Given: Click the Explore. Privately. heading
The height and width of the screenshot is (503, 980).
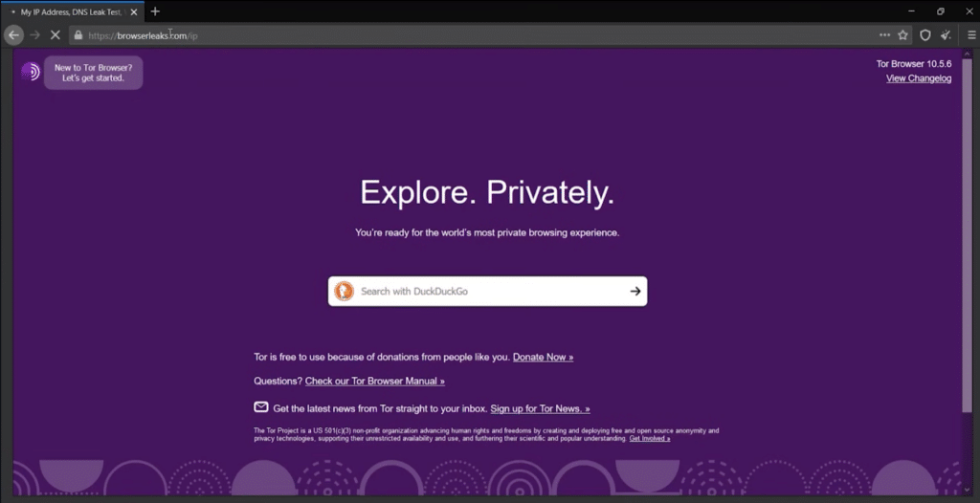Looking at the screenshot, I should click(487, 192).
